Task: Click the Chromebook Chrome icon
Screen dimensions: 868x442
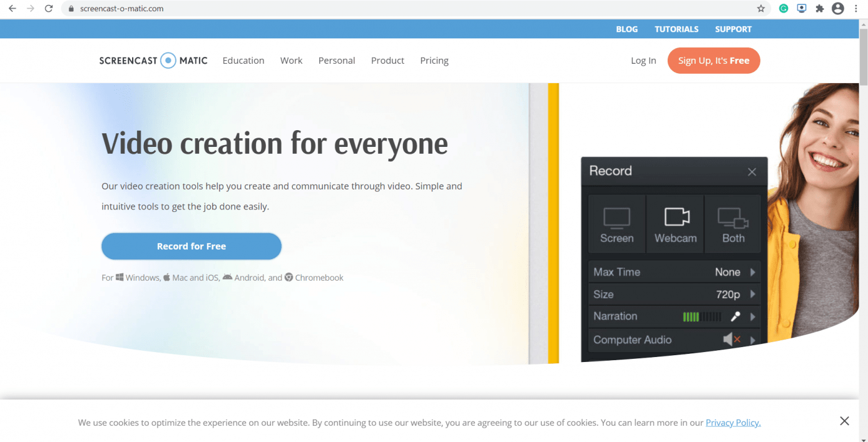Action: tap(289, 277)
